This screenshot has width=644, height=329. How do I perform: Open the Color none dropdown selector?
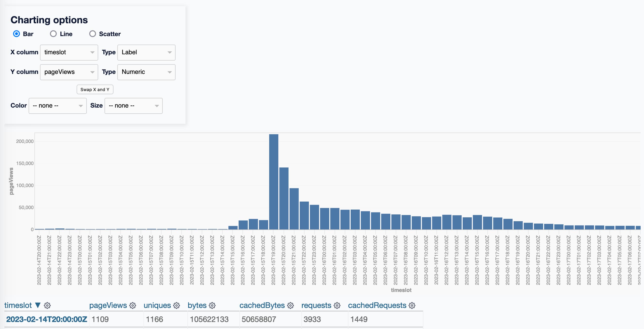[57, 105]
